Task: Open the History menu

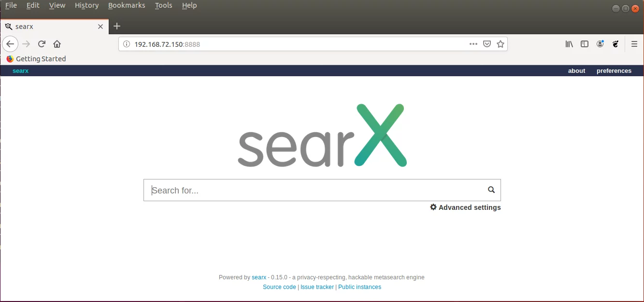Action: tap(86, 5)
